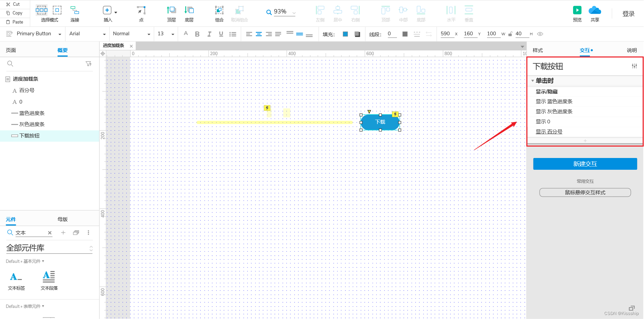Switch to the Outline tab
Viewport: 644px width, 319px height.
click(63, 50)
